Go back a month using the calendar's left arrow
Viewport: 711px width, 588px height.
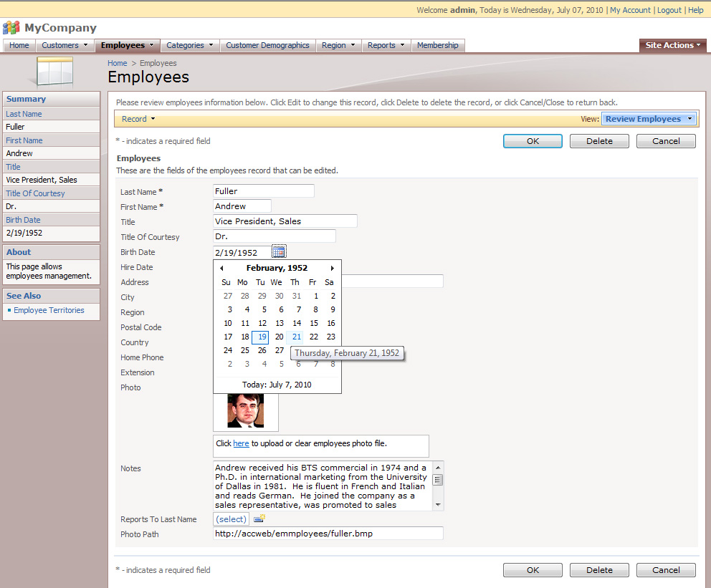click(222, 267)
